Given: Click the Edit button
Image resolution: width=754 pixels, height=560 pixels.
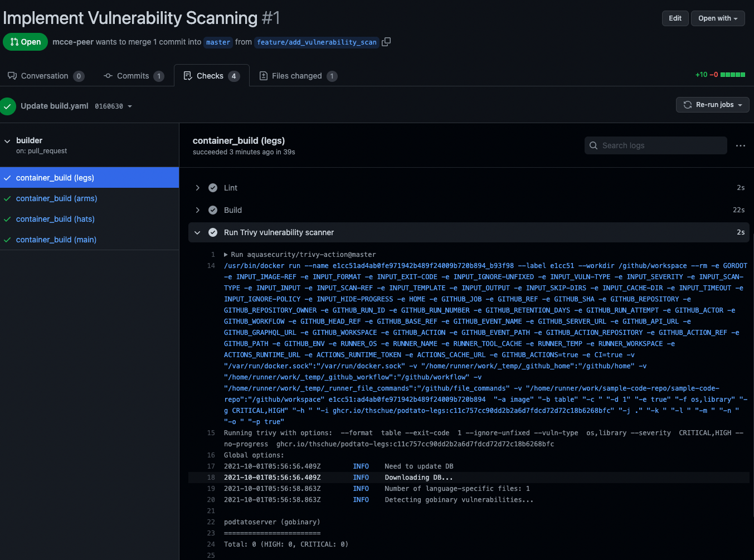Looking at the screenshot, I should click(675, 18).
